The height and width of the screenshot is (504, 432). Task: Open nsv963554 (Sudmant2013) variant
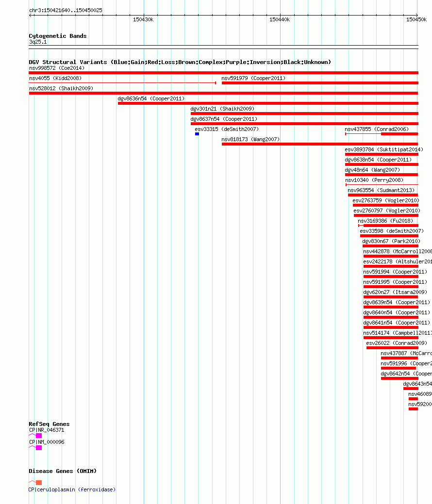coord(381,190)
